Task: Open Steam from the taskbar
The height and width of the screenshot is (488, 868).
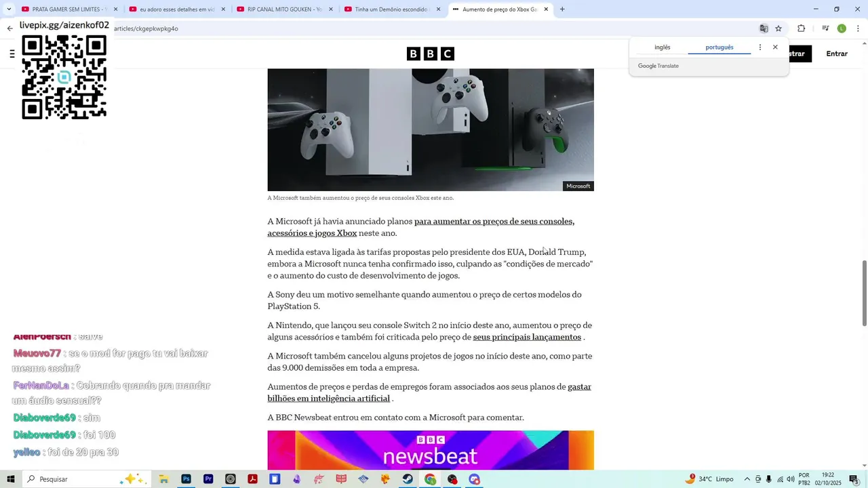Action: [408, 479]
